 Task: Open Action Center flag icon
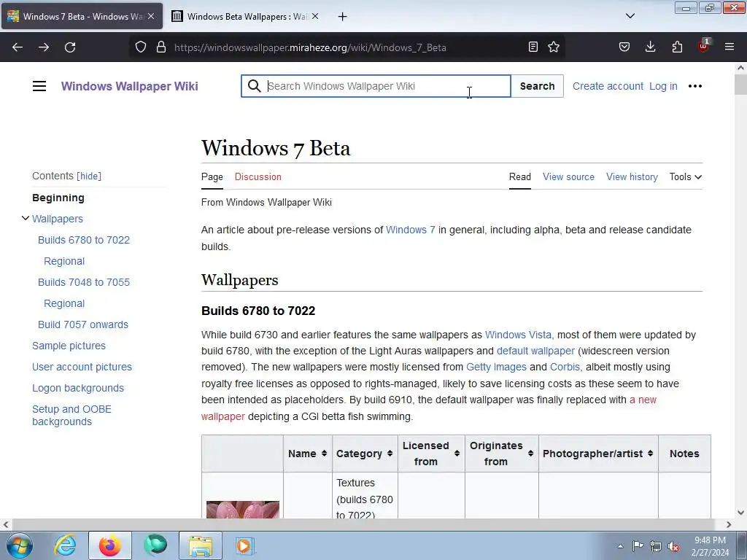(638, 546)
